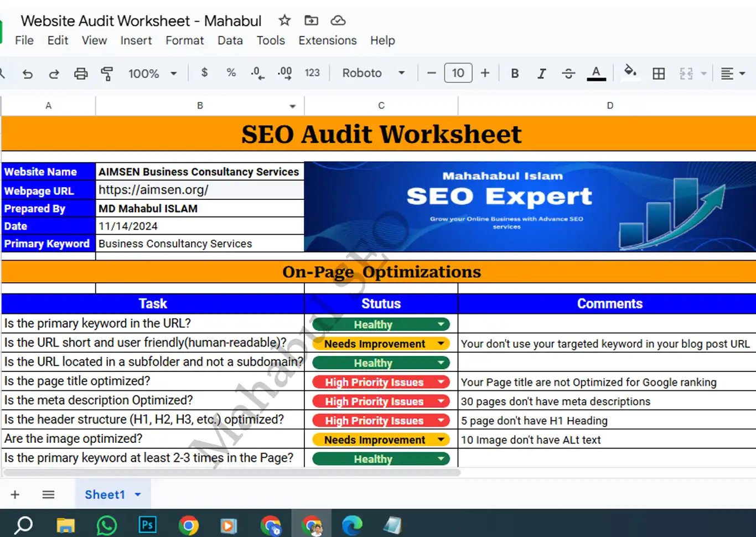Viewport: 756px width, 537px height.
Task: Toggle bold formatting
Action: [515, 73]
